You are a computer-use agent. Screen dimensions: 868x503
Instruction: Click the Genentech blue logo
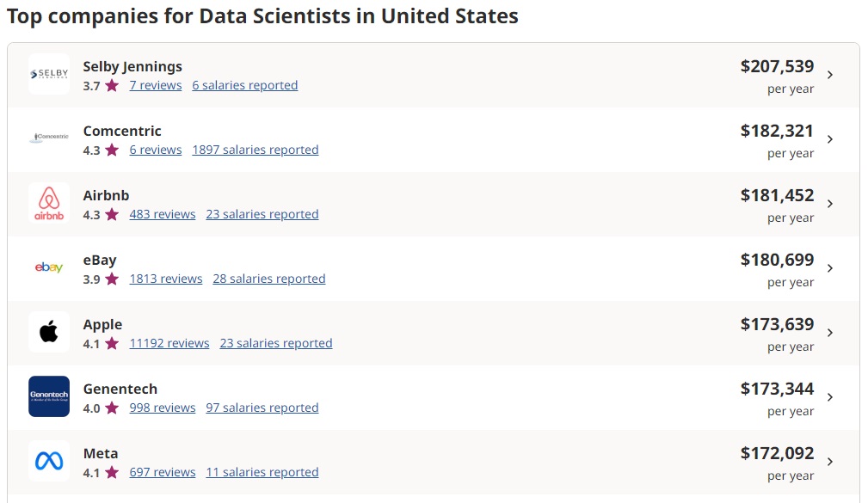[x=49, y=396]
